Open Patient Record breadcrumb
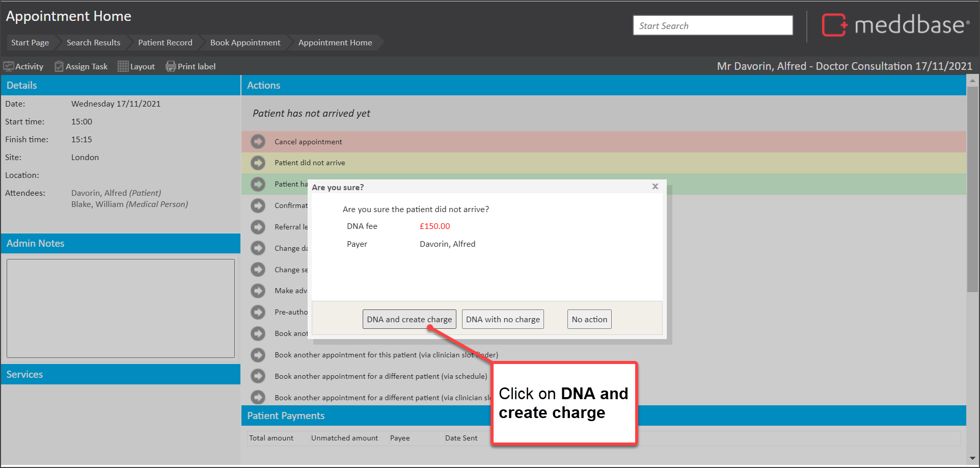The width and height of the screenshot is (980, 468). tap(165, 43)
